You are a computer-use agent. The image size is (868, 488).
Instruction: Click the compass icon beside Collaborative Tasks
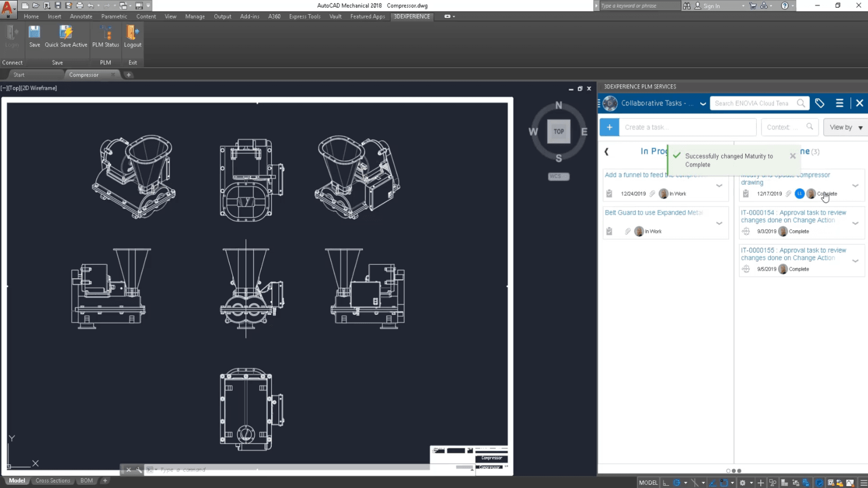coord(610,103)
